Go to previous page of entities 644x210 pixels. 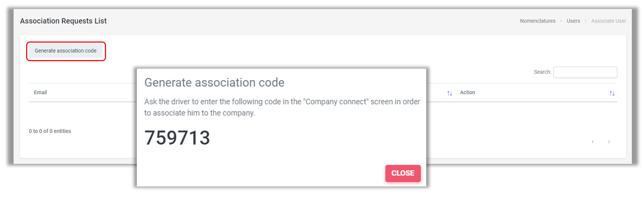coord(593,142)
